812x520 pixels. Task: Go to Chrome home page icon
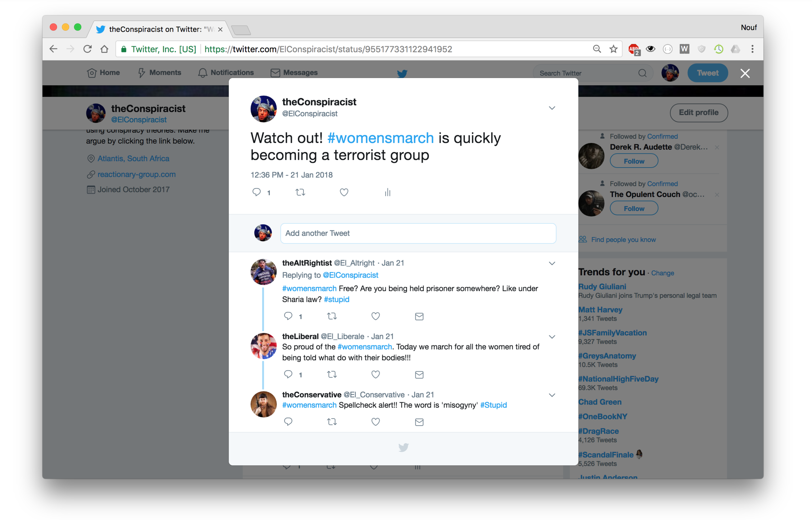(105, 49)
